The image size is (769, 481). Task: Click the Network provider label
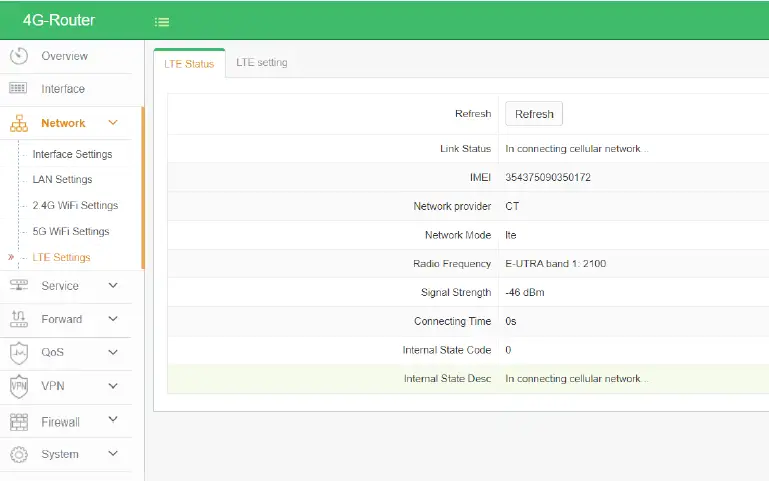452,206
